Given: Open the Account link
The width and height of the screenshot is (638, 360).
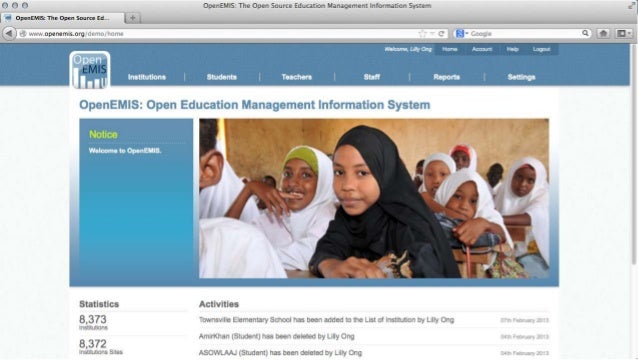Looking at the screenshot, I should coord(482,49).
